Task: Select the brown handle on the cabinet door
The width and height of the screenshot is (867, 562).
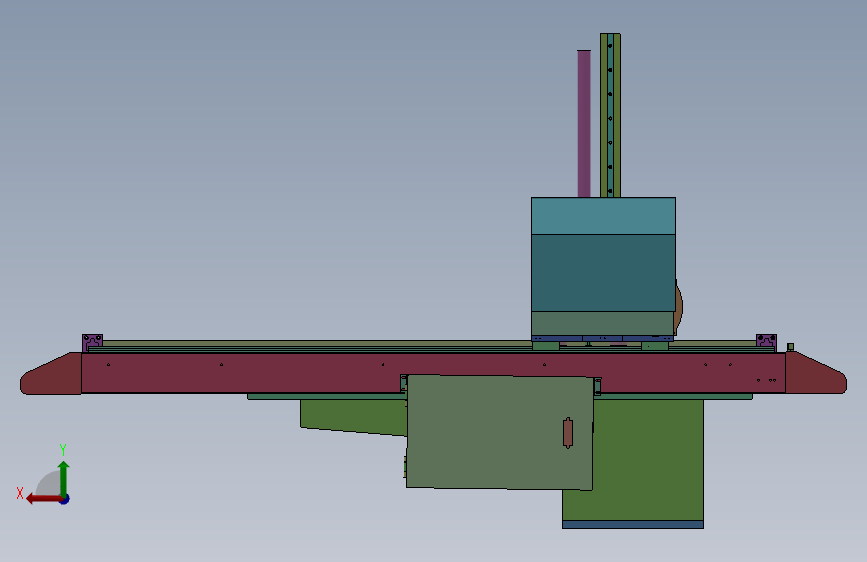Action: [x=568, y=433]
